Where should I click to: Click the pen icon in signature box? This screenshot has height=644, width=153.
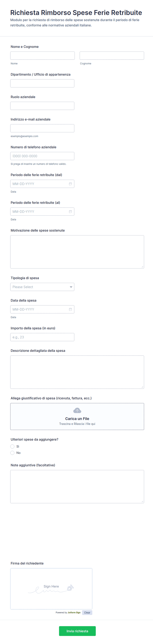[x=70, y=588]
